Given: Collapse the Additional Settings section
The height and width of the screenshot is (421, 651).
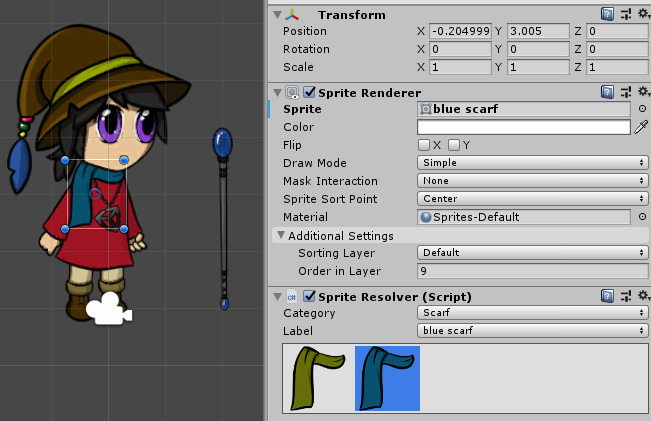Looking at the screenshot, I should point(281,236).
